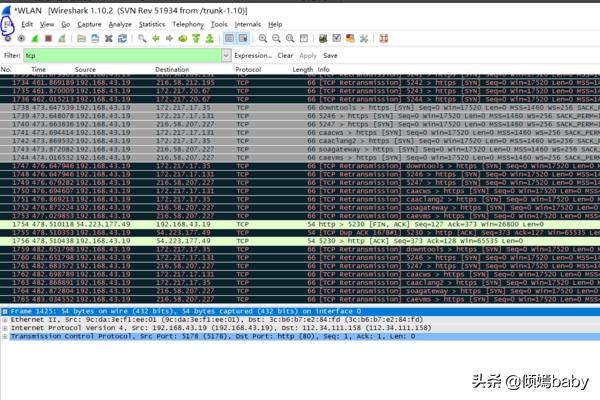Open the Tools menu

(219, 24)
